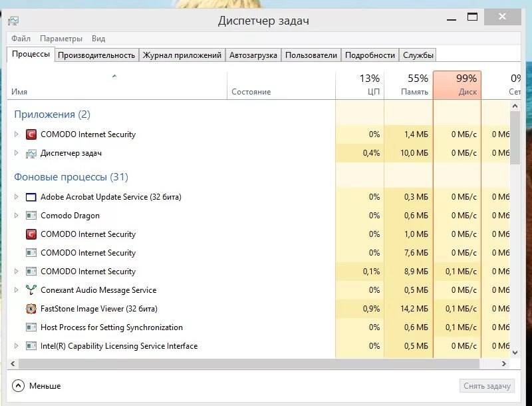
Task: Click the Intel(R) Capability Licensing Service icon
Action: pos(31,346)
